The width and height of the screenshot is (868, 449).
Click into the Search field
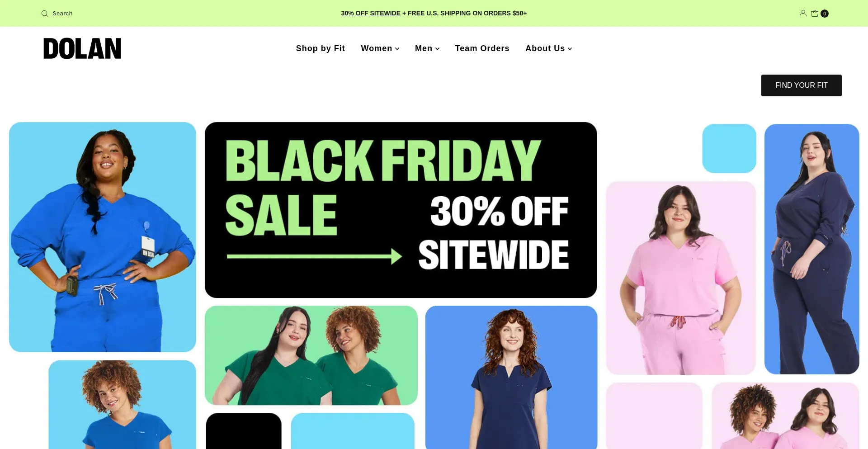click(62, 14)
